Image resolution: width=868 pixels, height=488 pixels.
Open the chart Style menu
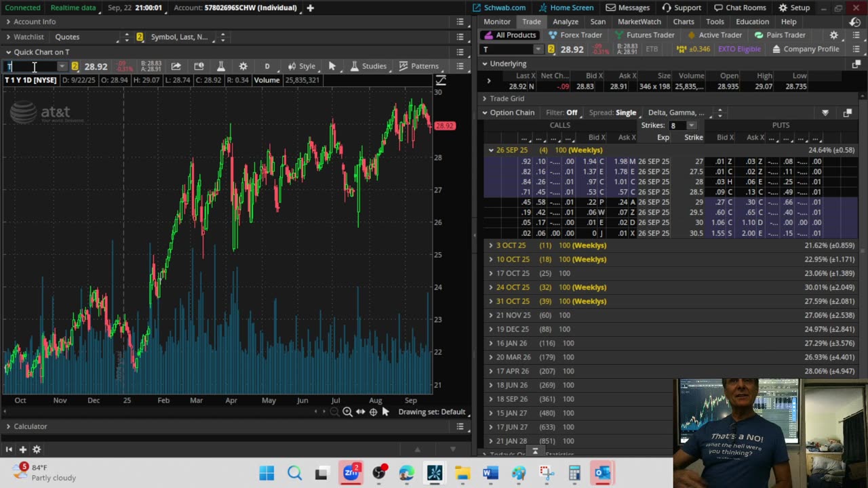(301, 66)
